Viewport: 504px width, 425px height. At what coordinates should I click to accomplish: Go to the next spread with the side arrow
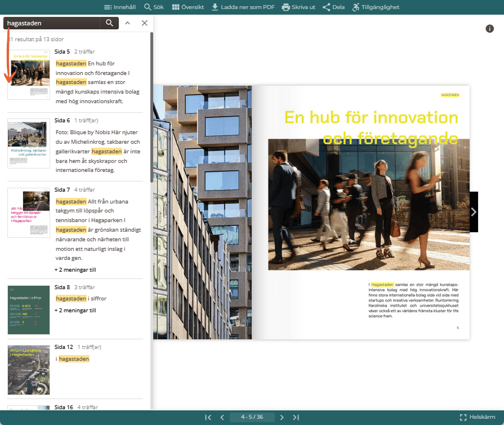474,212
